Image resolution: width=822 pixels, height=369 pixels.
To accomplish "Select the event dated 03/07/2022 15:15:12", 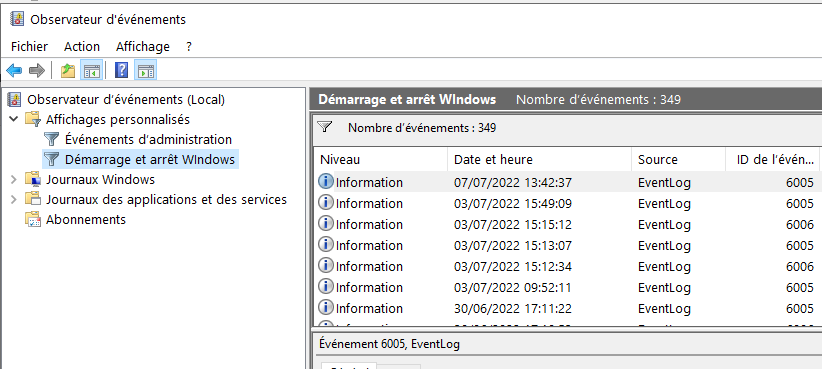I will 568,224.
